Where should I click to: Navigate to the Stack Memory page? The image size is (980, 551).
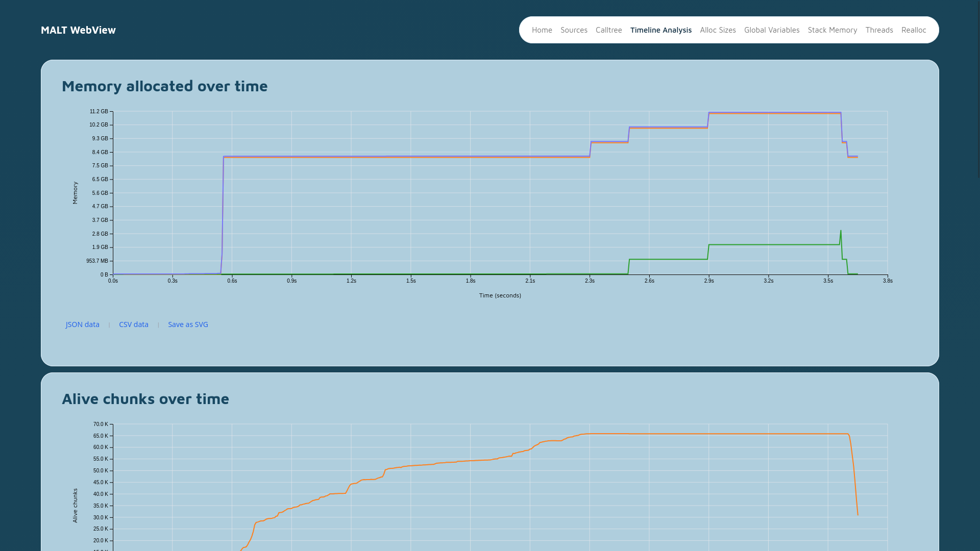coord(832,30)
